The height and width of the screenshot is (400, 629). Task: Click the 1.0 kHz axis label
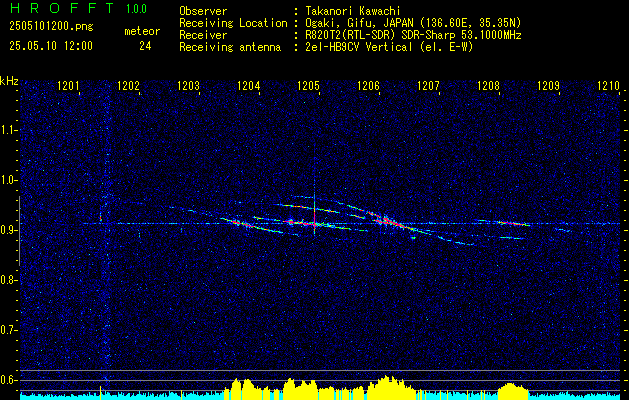click(8, 181)
